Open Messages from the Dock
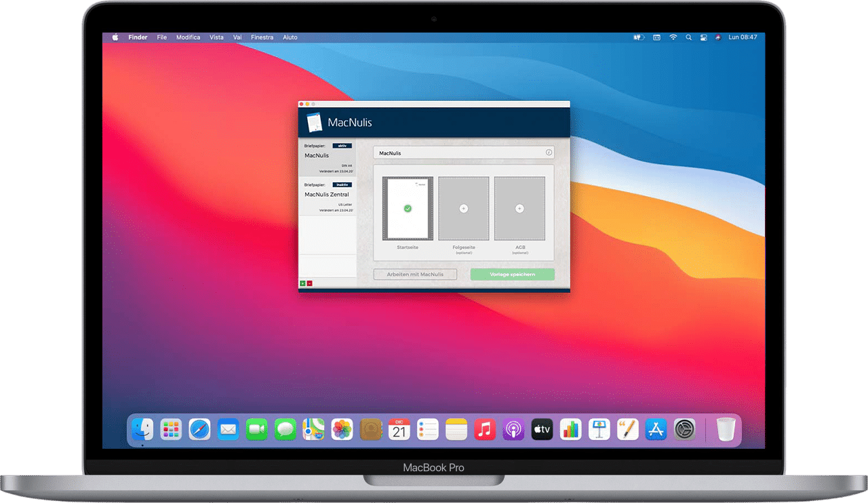Image resolution: width=868 pixels, height=503 pixels. (285, 429)
